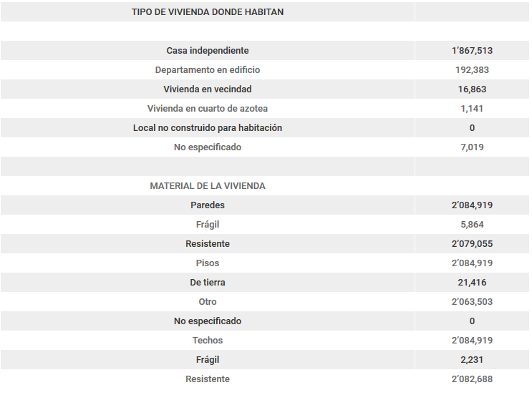This screenshot has width=532, height=395.
Task: Click the 'TIPO DE VIVIENDA DONDE HABITAN' header
Action: (208, 12)
